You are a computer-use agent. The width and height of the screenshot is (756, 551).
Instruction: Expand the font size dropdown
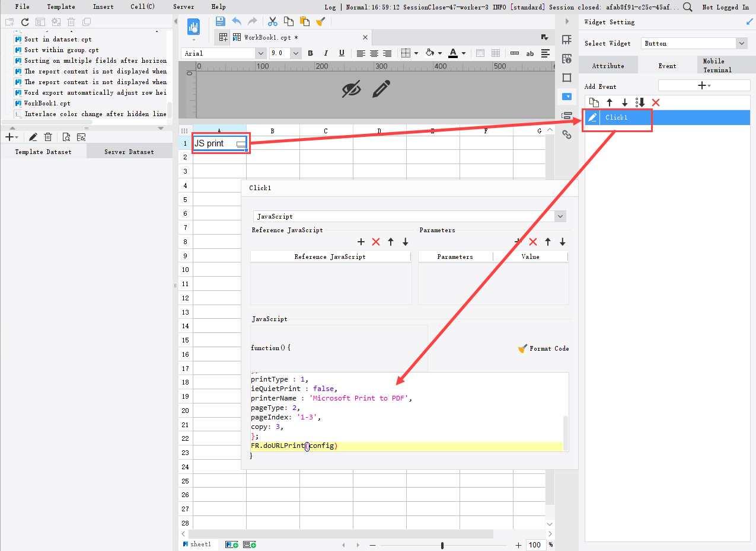click(x=295, y=53)
